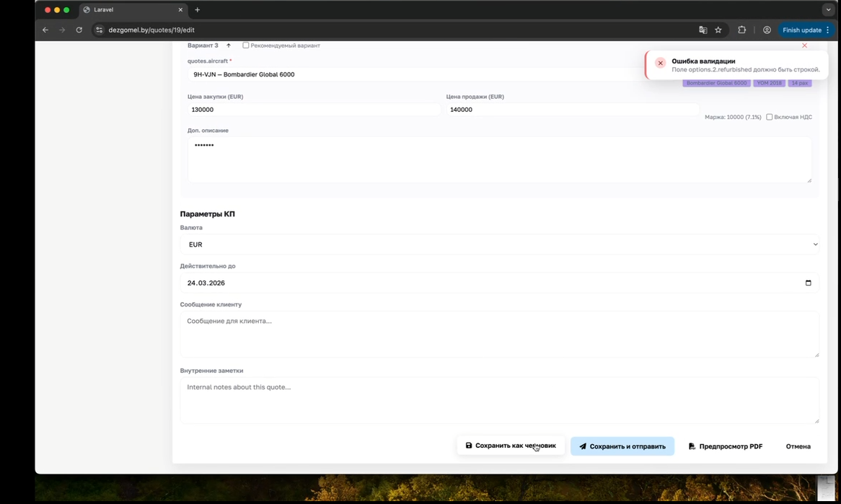Open browser extensions puzzle icon
This screenshot has width=841, height=504.
coord(741,30)
